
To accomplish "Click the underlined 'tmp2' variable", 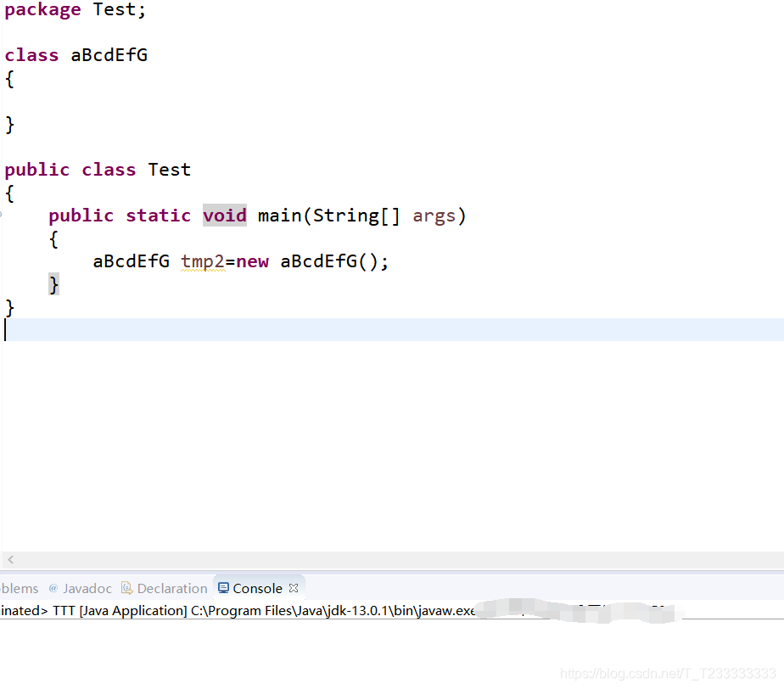I will pyautogui.click(x=203, y=261).
